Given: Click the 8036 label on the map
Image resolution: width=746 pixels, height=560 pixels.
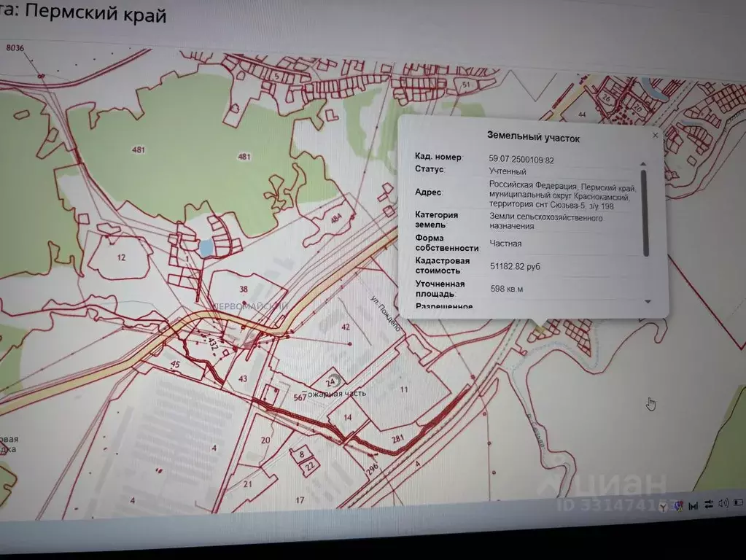Looking at the screenshot, I should coord(15,47).
